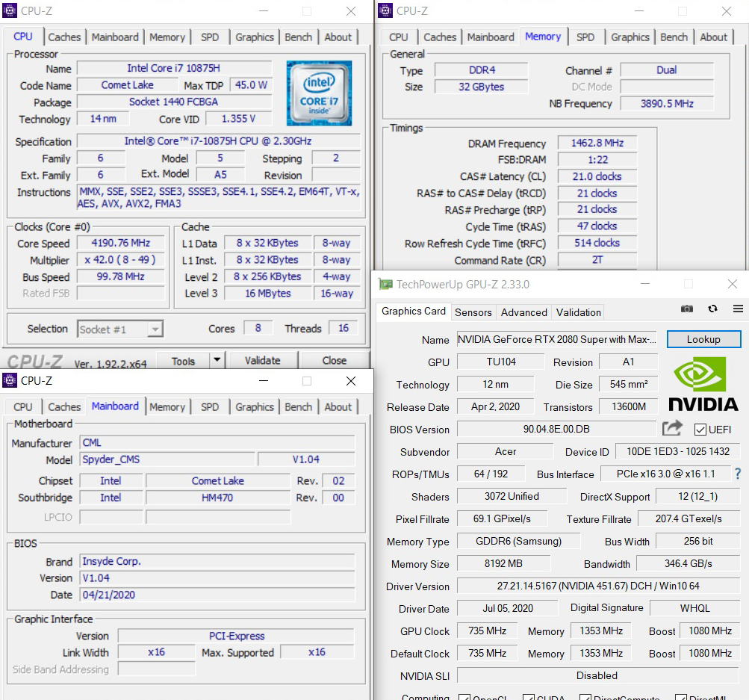Screen dimensions: 749x700
Task: Click NVIDIA SLI Disabled field
Action: (598, 675)
